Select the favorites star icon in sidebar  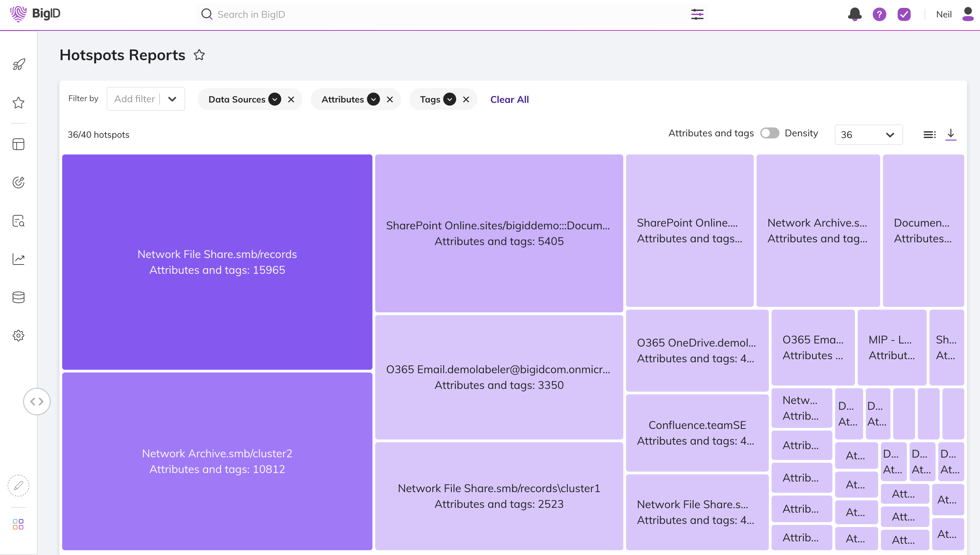point(18,103)
